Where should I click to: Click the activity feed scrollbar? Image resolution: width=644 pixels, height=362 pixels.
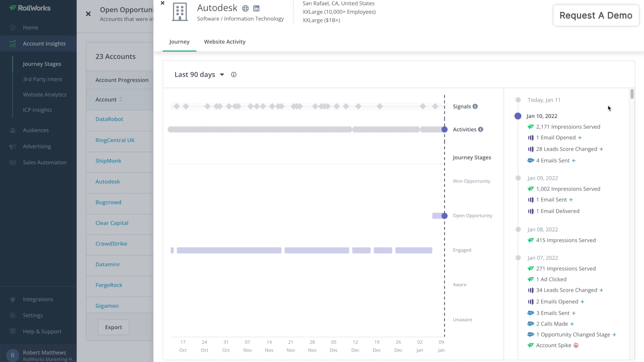[632, 94]
